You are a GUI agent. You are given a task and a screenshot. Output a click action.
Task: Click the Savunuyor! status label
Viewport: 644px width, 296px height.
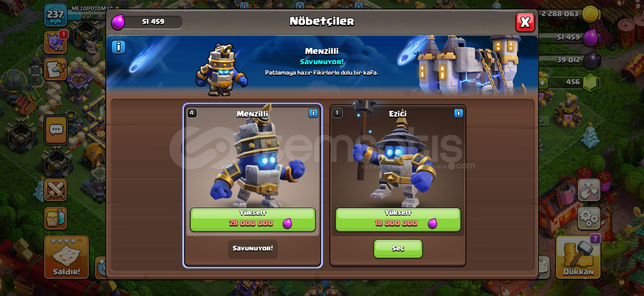point(253,249)
